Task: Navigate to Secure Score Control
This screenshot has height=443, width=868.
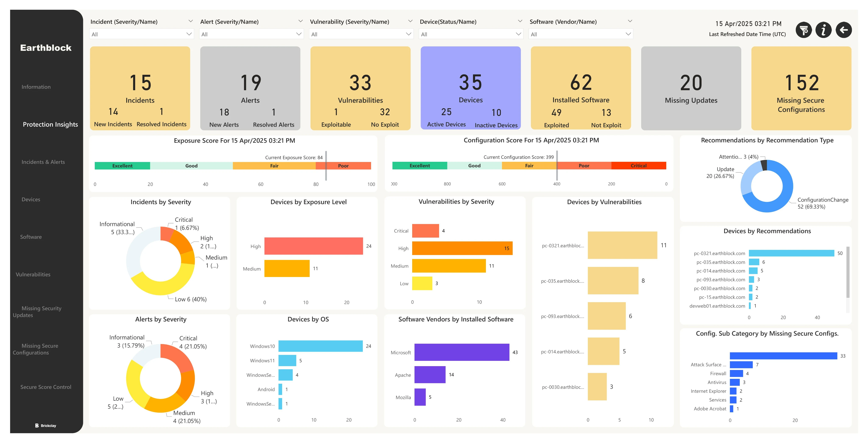Action: (x=46, y=387)
